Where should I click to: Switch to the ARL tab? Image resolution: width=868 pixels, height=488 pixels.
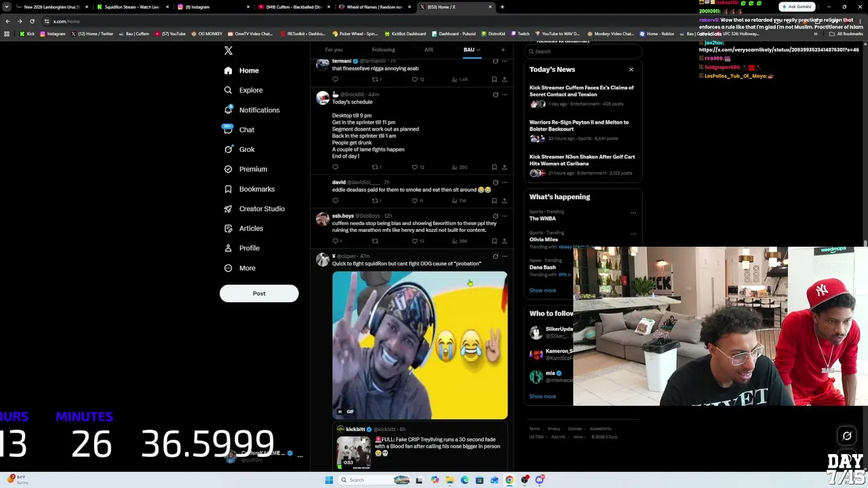[x=429, y=49]
